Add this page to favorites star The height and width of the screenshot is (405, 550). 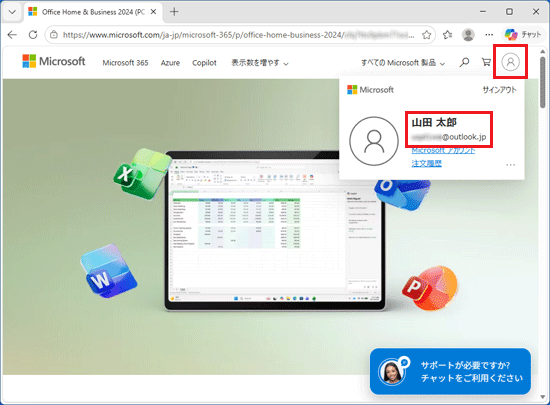coord(427,35)
